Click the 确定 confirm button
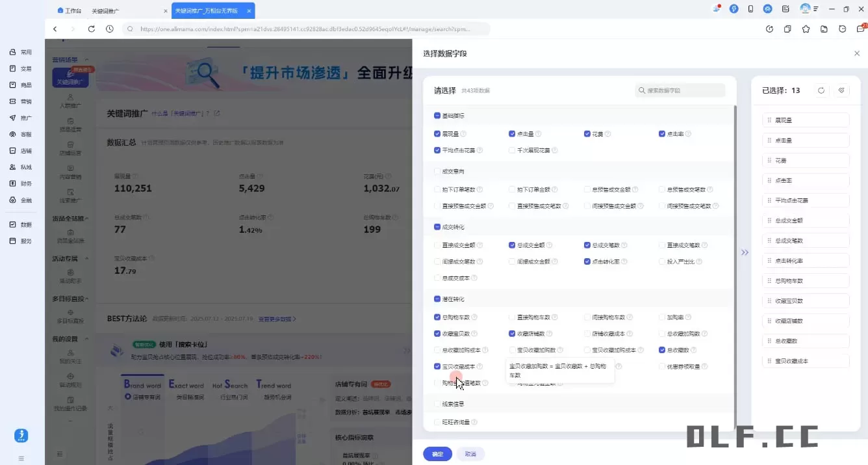This screenshot has height=465, width=868. tap(437, 454)
